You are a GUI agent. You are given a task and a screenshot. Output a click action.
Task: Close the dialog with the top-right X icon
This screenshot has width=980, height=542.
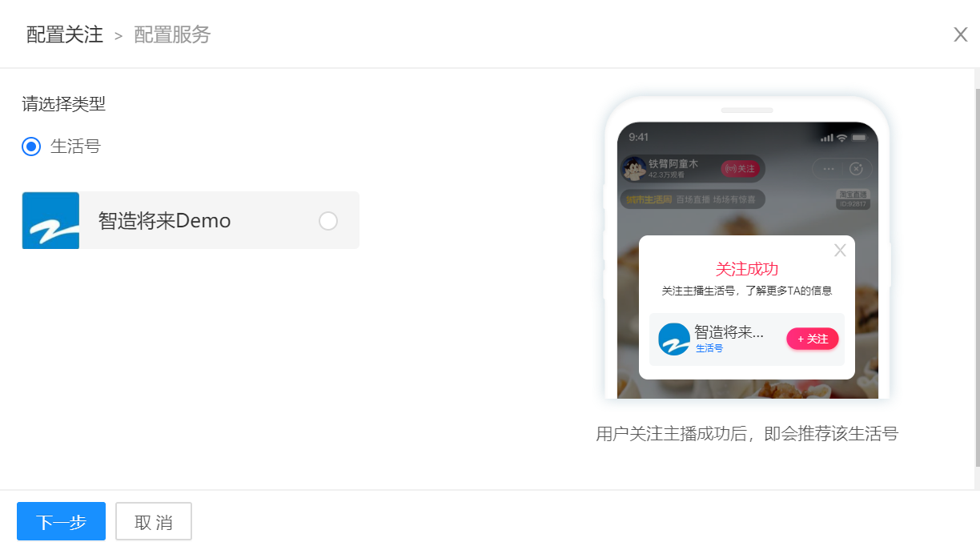960,34
